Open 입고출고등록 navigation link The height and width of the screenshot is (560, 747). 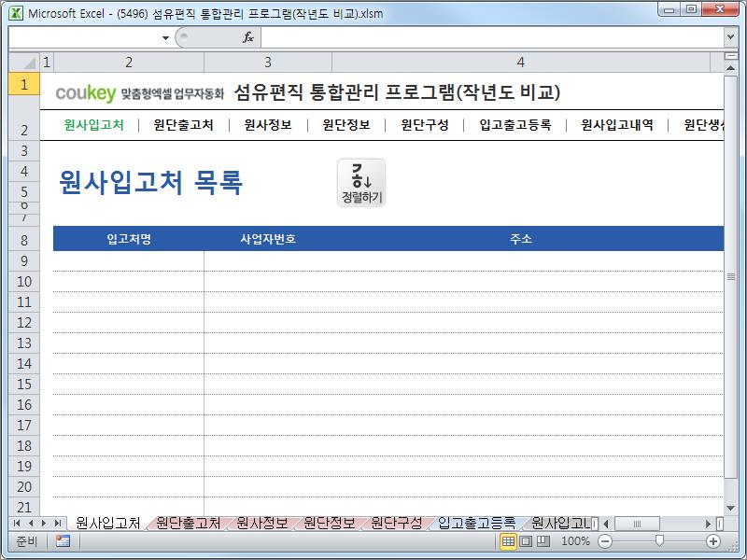click(515, 125)
